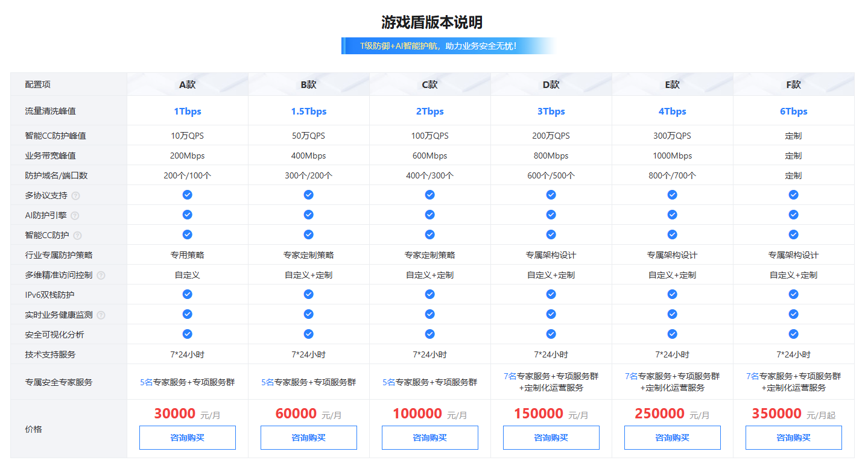This screenshot has height=466, width=868.
Task: Click the help icon beside 多维精准访问控制
Action: [x=101, y=275]
